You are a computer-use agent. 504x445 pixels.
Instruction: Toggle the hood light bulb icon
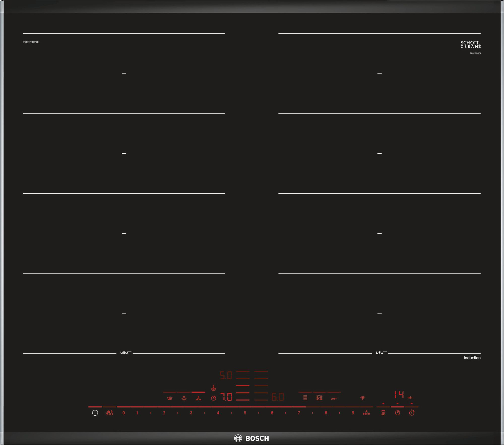[x=184, y=398]
